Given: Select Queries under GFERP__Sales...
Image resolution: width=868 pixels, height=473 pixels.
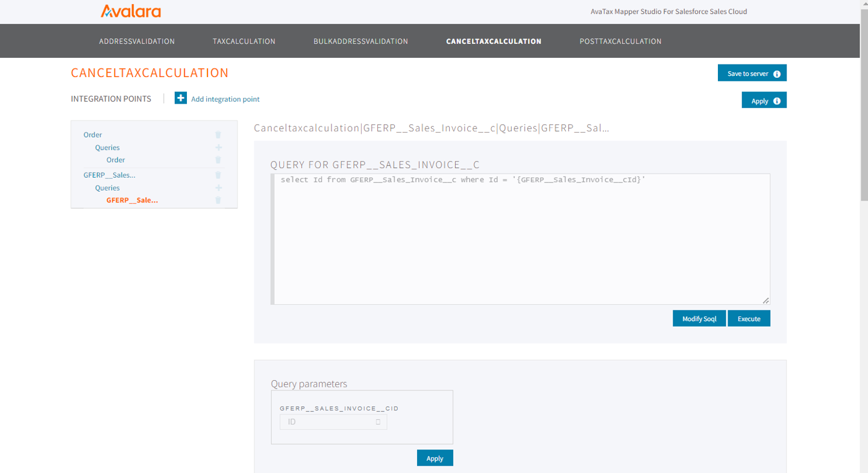Looking at the screenshot, I should pos(107,188).
